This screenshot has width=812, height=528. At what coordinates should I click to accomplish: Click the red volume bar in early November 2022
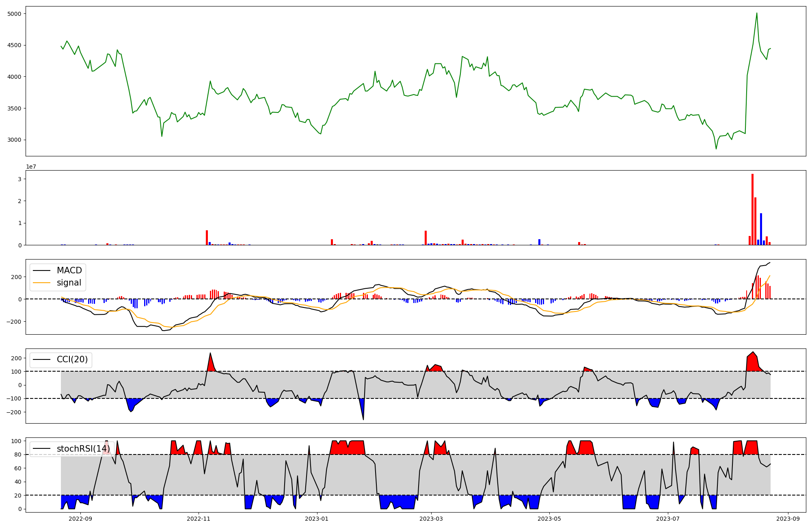(207, 238)
